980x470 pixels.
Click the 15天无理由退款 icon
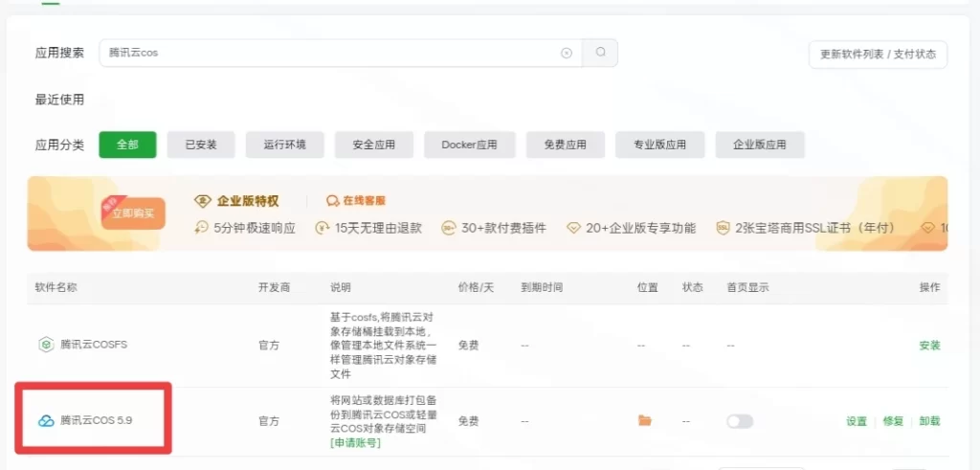pos(323,228)
